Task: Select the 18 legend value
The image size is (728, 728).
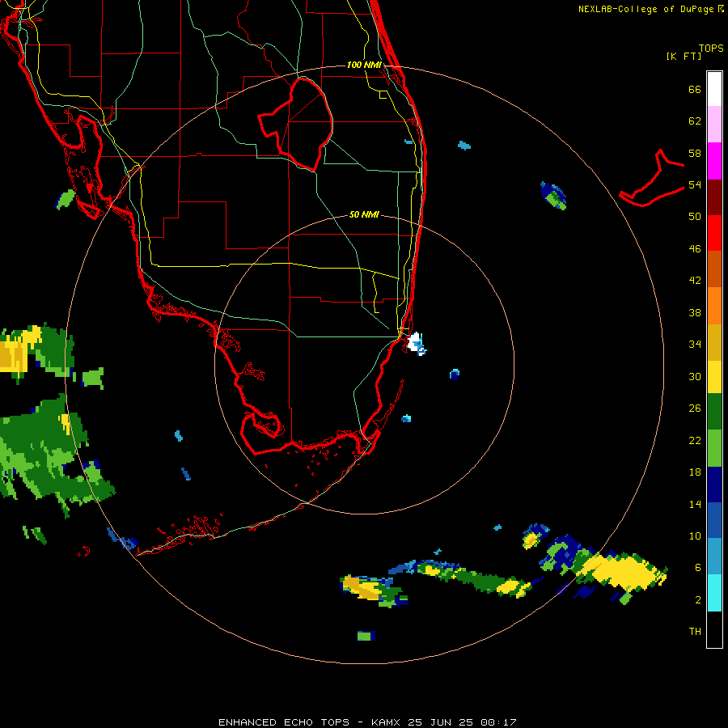Action: pyautogui.click(x=695, y=472)
